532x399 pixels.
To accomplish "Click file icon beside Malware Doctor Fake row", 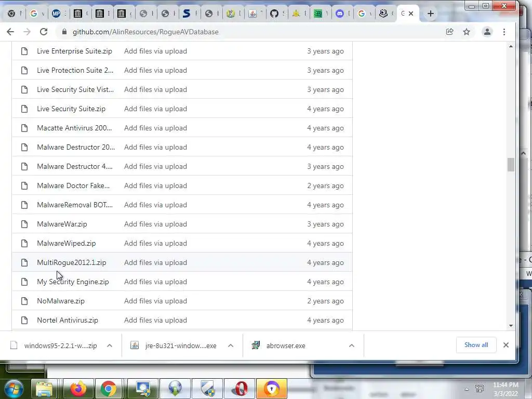I will click(x=24, y=185).
